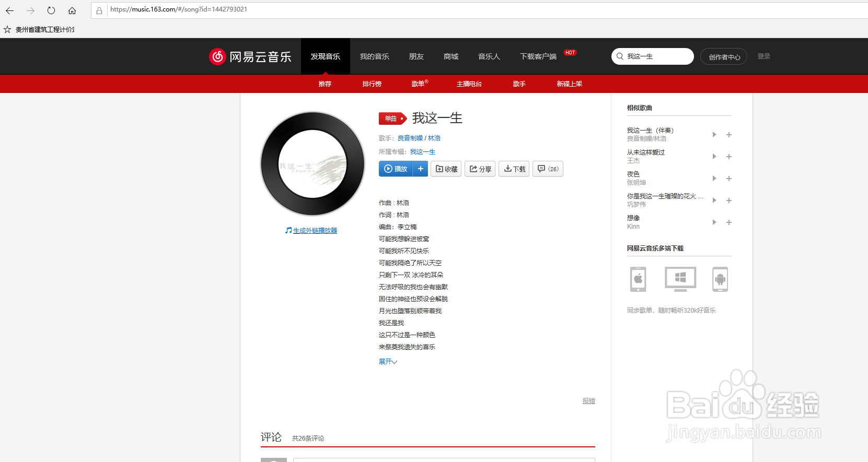
Task: Open the browser home page icon
Action: [x=72, y=10]
